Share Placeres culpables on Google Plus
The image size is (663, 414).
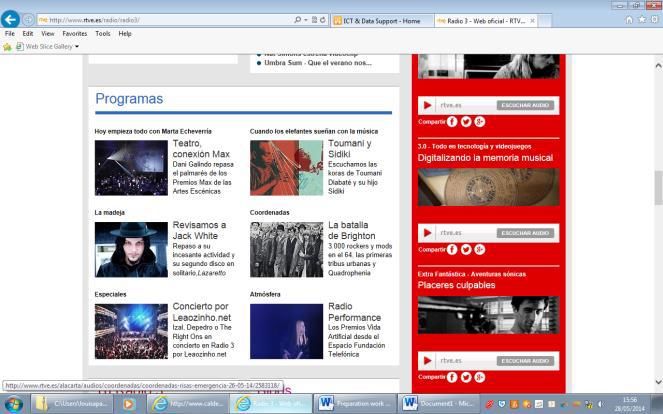(x=479, y=377)
